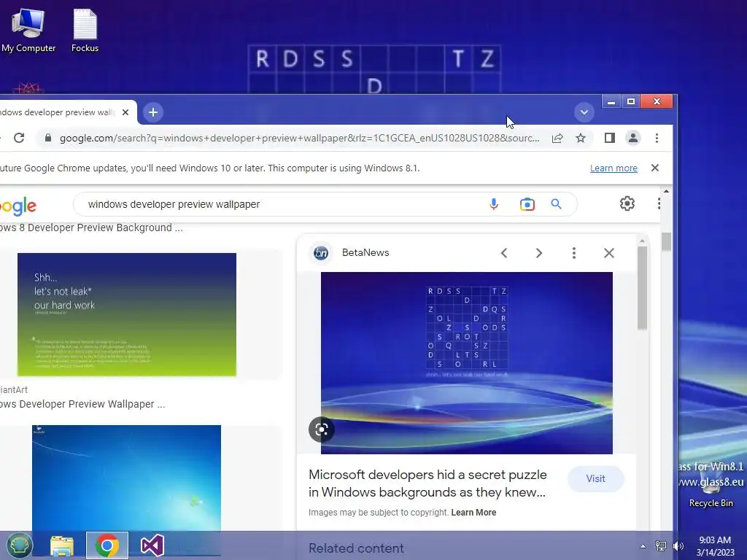This screenshot has width=747, height=560.
Task: Launch Visual Studio from taskbar
Action: [152, 545]
